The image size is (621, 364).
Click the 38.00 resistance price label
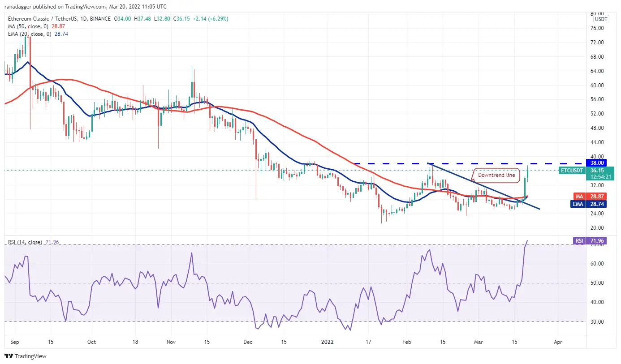pos(598,163)
